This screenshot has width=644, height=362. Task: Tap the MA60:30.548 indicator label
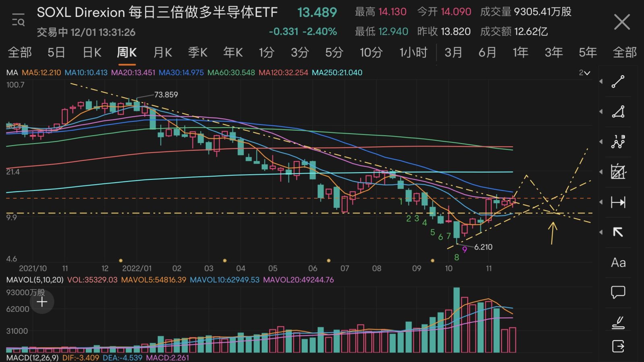231,73
